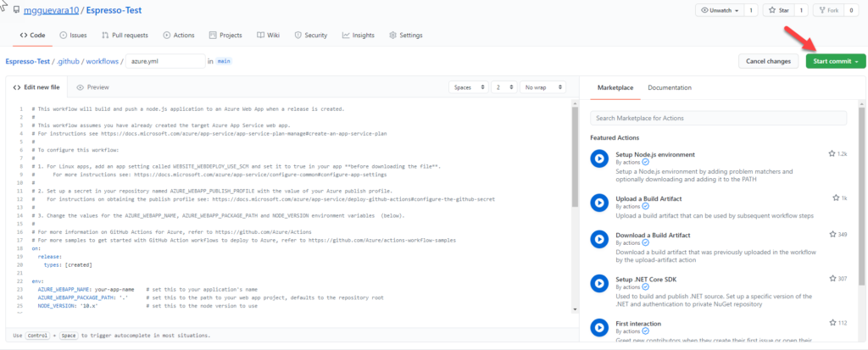Click verified badge under Download a Build Artifact

645,242
